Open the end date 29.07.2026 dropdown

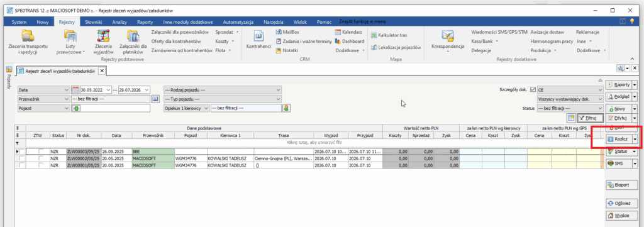(x=147, y=89)
